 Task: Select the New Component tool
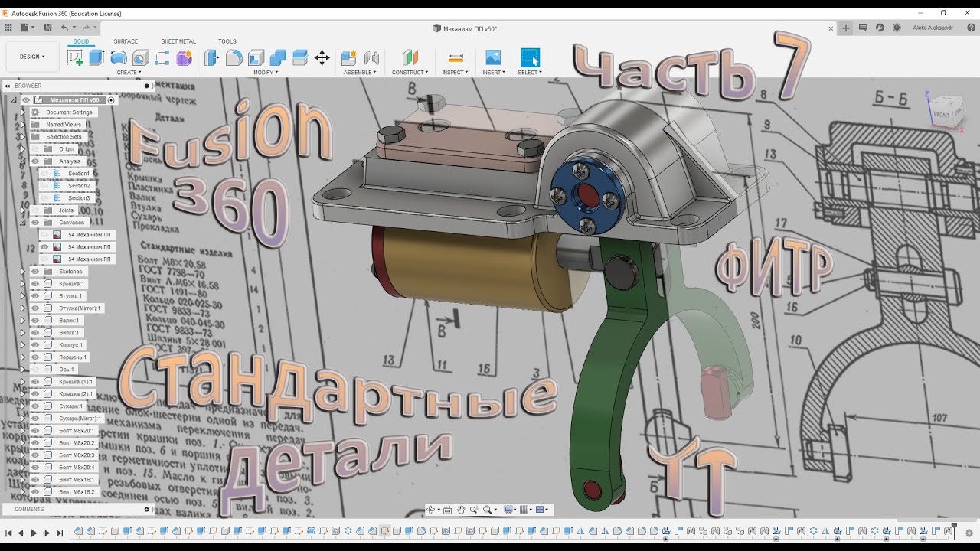(349, 57)
